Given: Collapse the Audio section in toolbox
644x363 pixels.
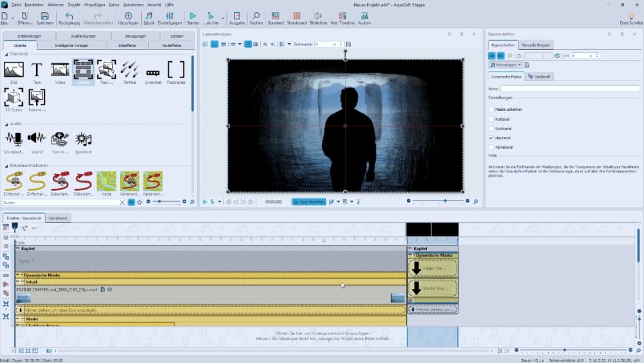Looking at the screenshot, I should pos(6,124).
